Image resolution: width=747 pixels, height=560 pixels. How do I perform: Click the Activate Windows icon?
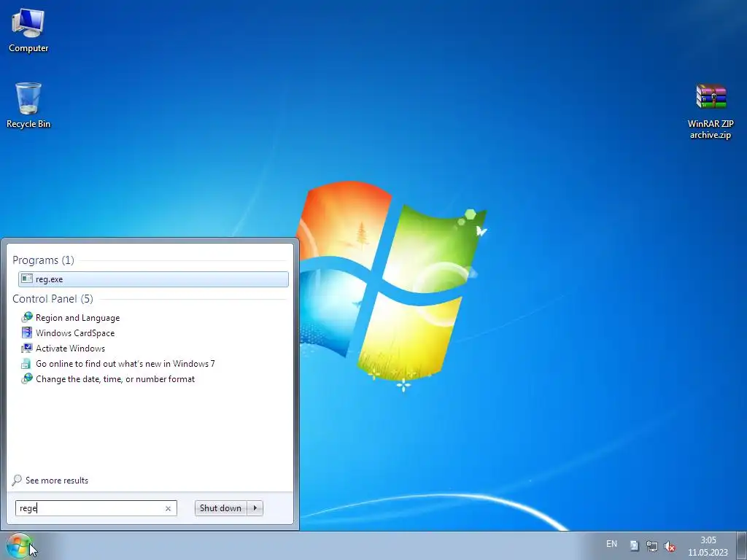click(27, 348)
